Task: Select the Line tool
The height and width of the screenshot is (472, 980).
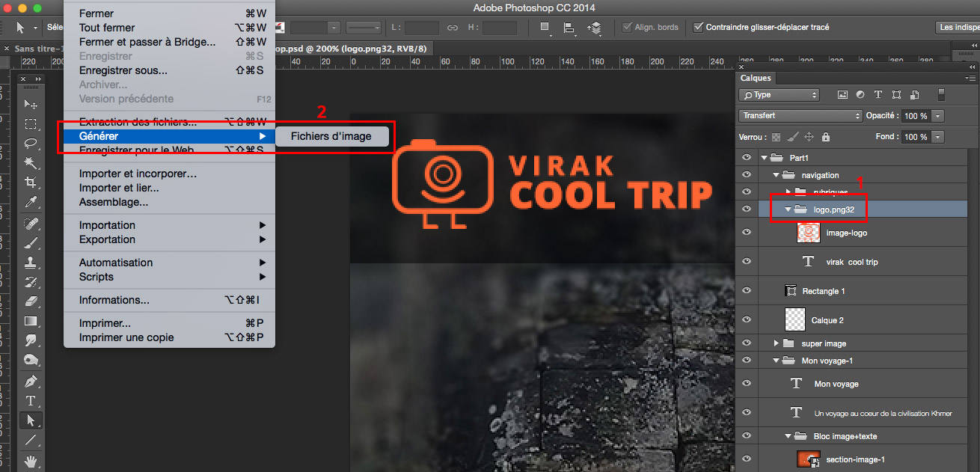Action: pos(31,440)
